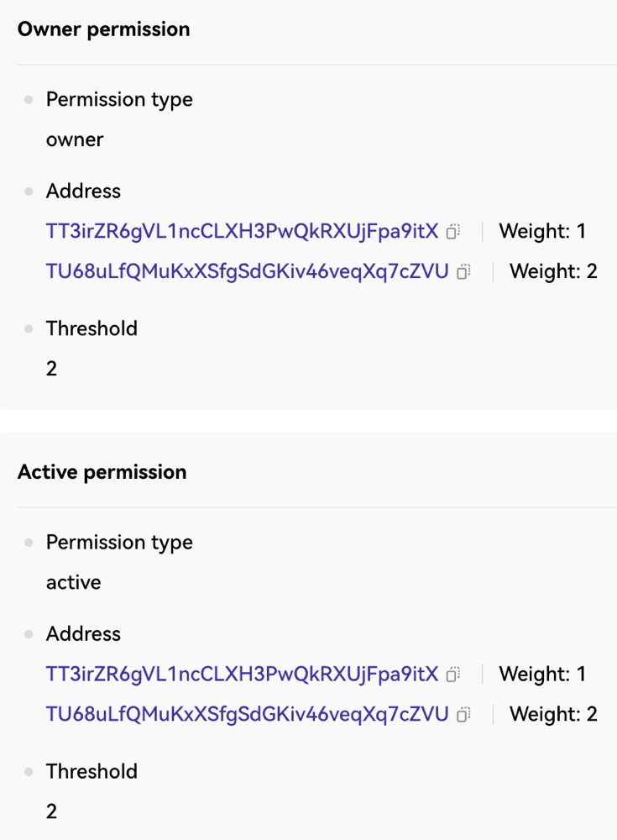
Task: Click Weight: 1 in the Active permission section
Action: (x=542, y=674)
